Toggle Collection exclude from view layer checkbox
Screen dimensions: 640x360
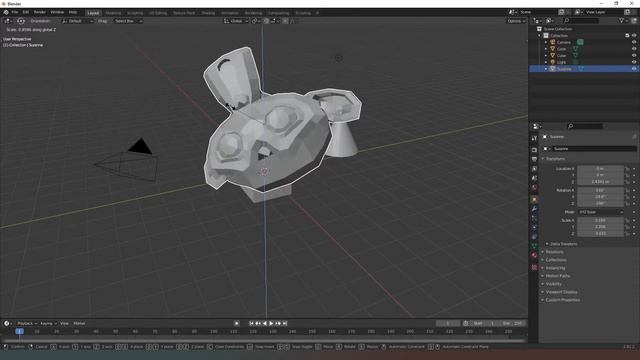(627, 36)
